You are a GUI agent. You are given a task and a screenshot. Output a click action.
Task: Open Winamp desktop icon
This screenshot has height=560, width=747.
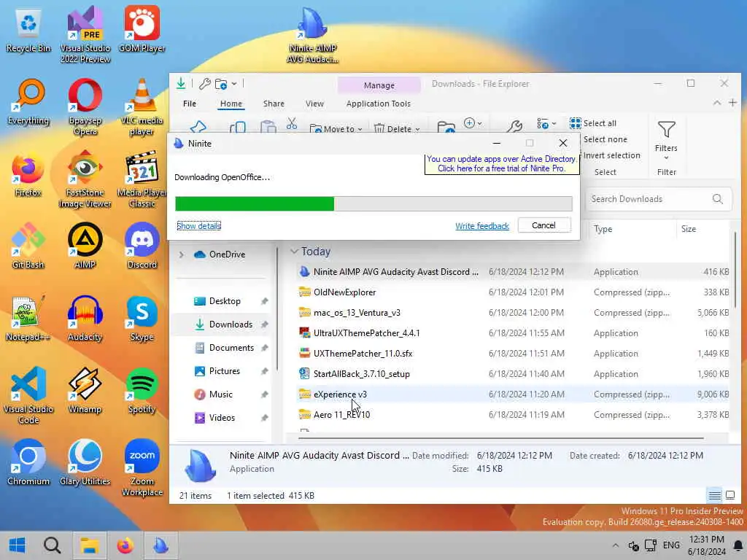pos(85,391)
